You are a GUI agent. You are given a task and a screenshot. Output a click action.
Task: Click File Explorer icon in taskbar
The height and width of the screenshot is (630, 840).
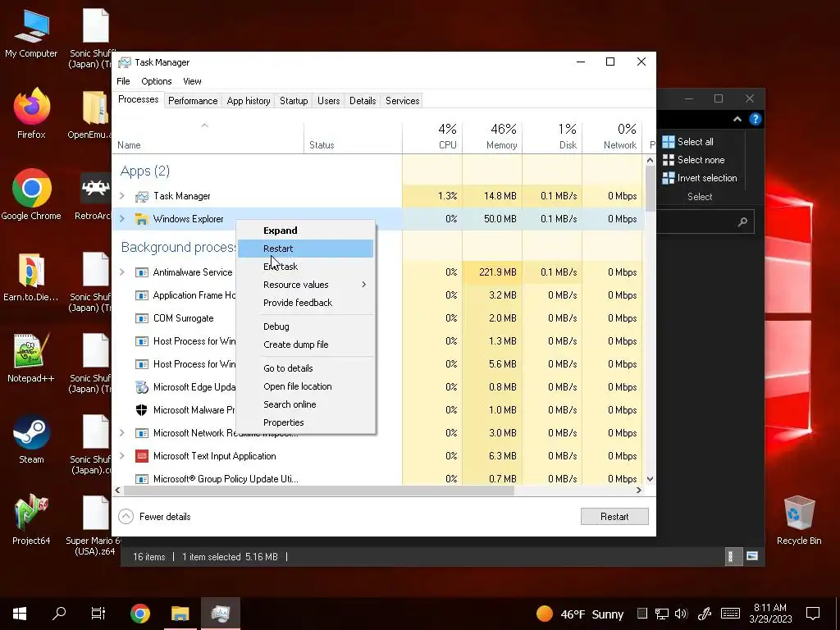click(180, 614)
